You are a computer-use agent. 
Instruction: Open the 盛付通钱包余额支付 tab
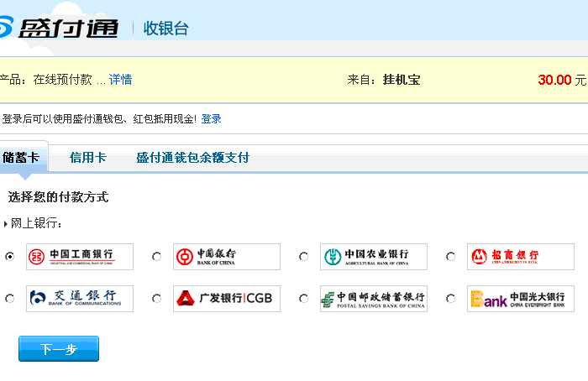192,157
